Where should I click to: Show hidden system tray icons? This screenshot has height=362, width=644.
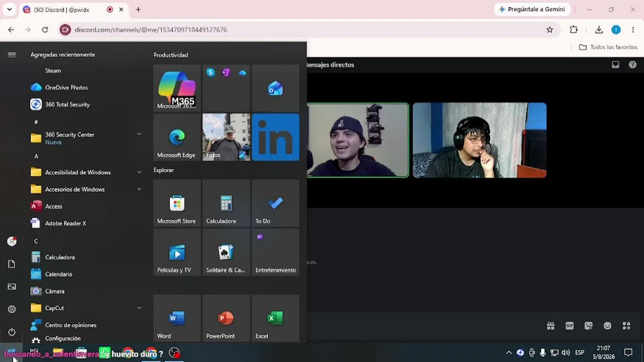pyautogui.click(x=509, y=353)
